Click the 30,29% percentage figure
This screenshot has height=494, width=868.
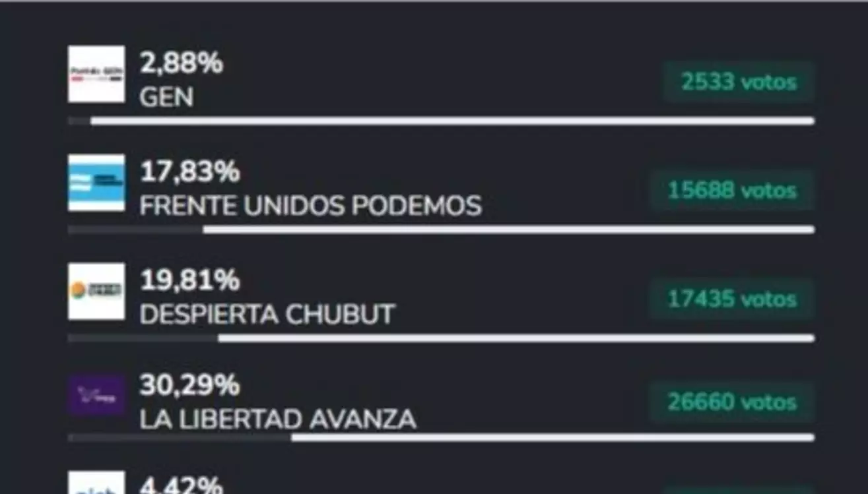point(189,385)
